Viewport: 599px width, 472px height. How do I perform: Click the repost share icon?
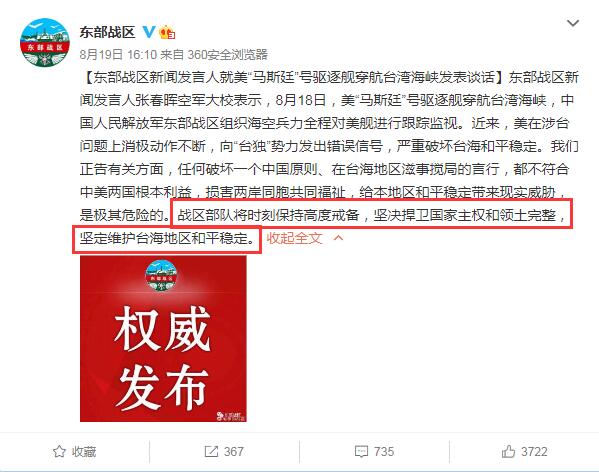(x=211, y=451)
